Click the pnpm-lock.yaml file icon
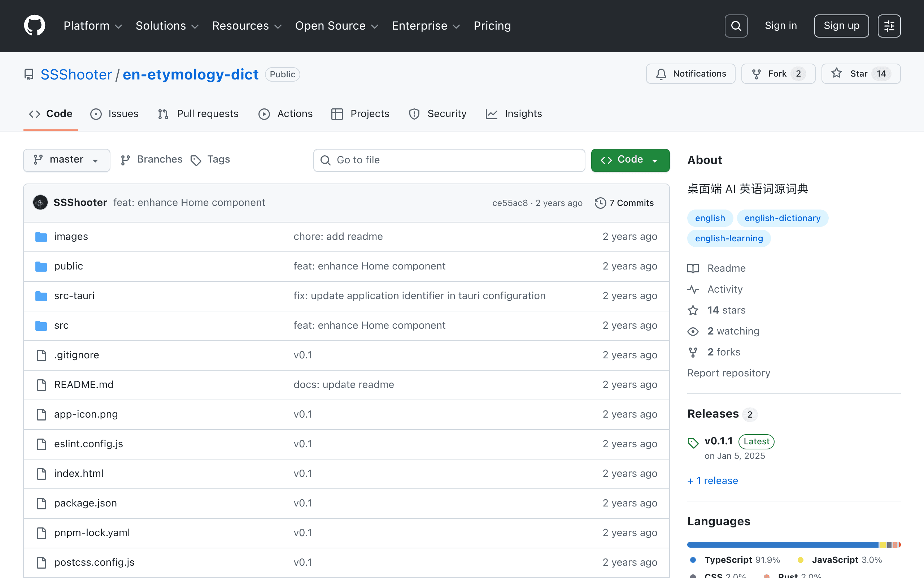Viewport: 924px width, 578px height. point(41,533)
